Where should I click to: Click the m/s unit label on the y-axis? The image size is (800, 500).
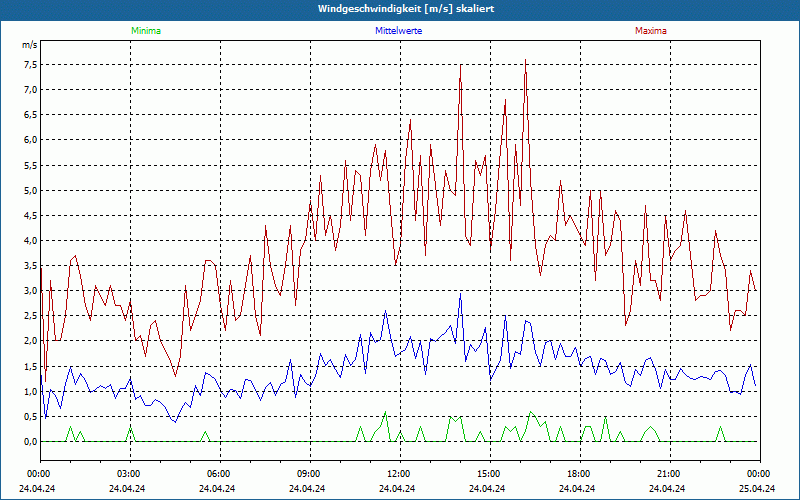tap(30, 46)
